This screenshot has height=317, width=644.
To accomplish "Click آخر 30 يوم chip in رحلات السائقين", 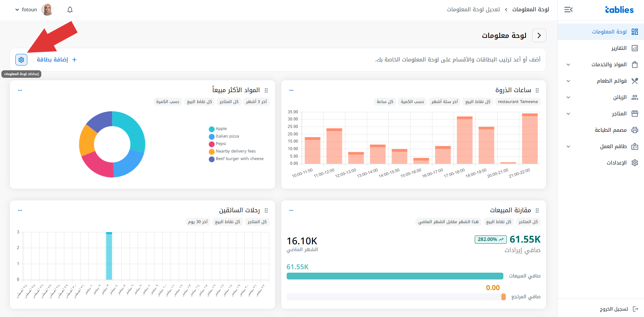I will [x=198, y=222].
